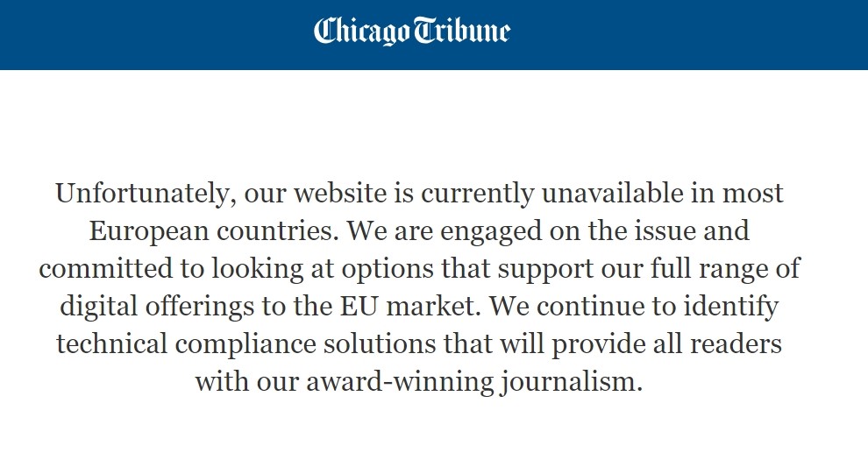Click the words "digital offerings"
The width and height of the screenshot is (868, 474).
[x=157, y=307]
